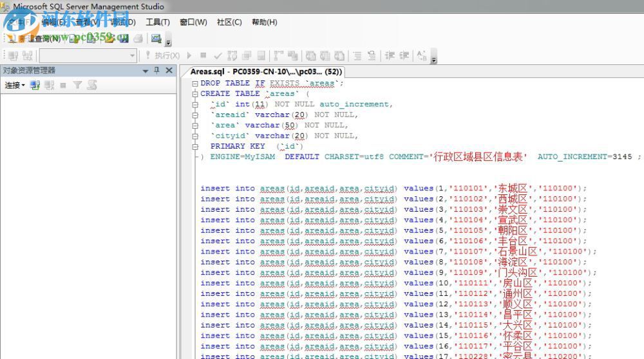This screenshot has width=644, height=359.
Task: Select Results to File icon
Action: [x=339, y=55]
